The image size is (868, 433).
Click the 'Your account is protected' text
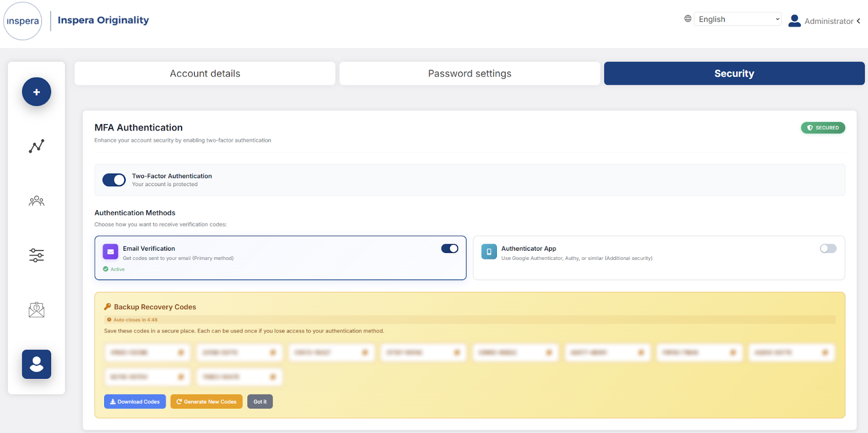[164, 184]
